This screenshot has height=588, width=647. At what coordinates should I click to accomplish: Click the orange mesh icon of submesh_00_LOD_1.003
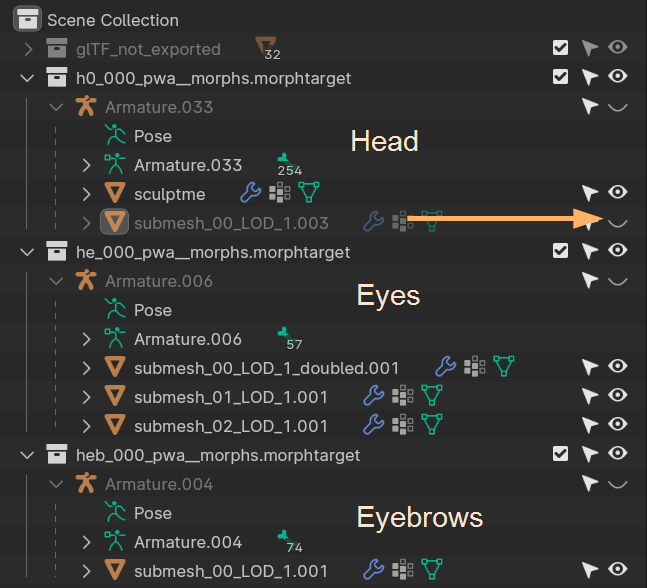click(x=115, y=222)
